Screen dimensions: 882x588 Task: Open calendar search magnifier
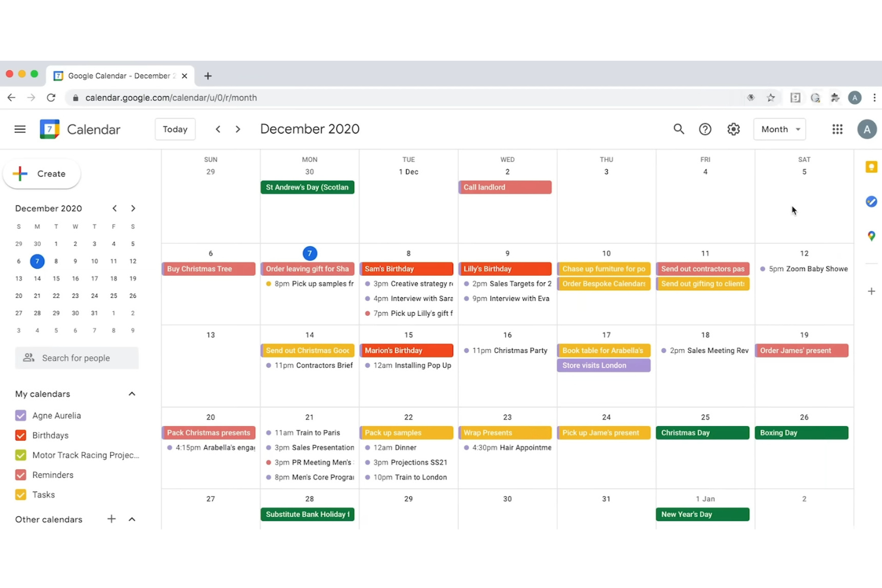[x=679, y=129]
